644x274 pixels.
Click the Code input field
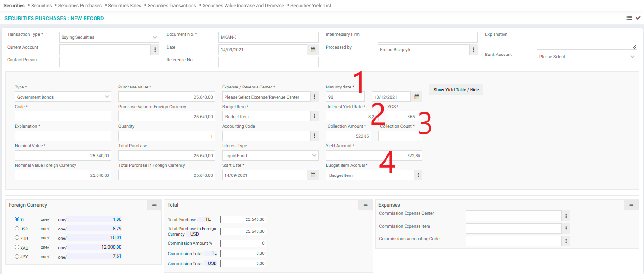click(x=63, y=117)
